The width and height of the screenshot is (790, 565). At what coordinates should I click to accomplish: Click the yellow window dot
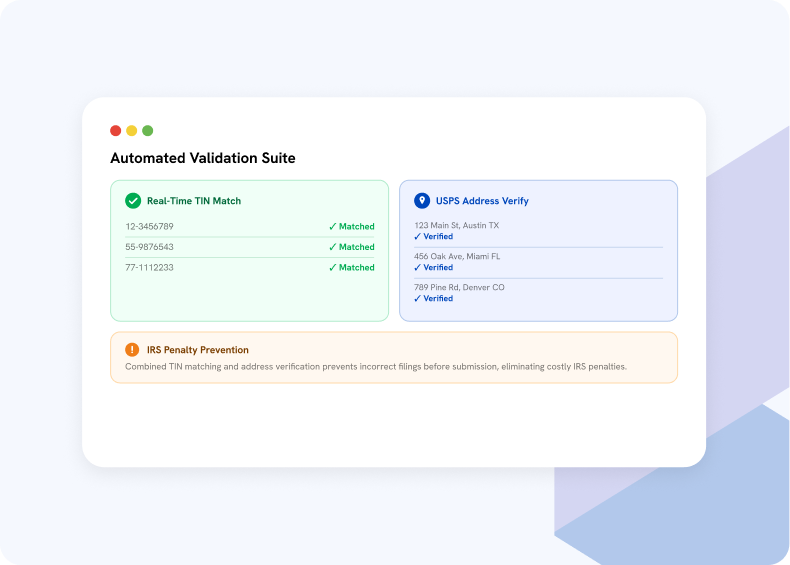coord(131,131)
